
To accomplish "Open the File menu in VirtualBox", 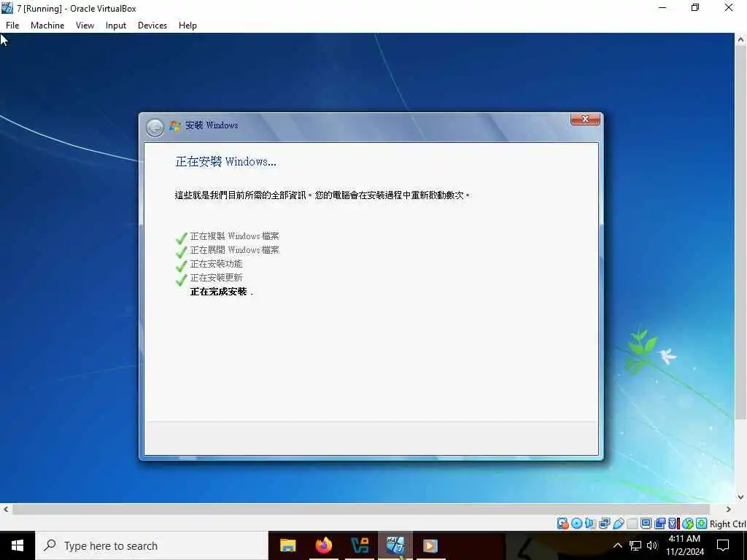I will pyautogui.click(x=12, y=26).
